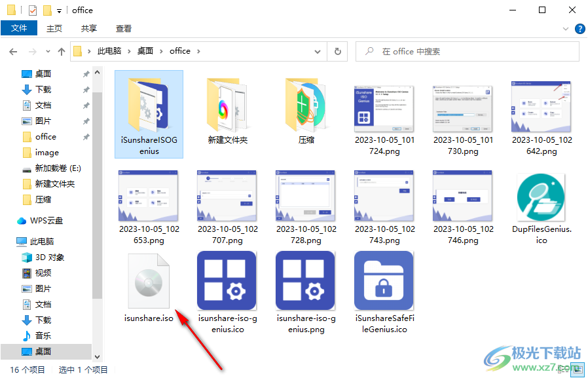Expand the 此电脑 tree node

coord(9,242)
